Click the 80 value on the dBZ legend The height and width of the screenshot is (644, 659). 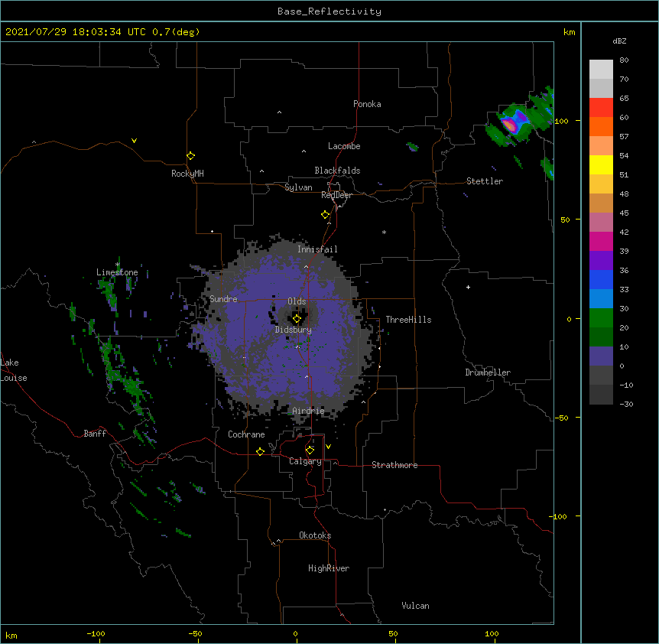pyautogui.click(x=624, y=60)
